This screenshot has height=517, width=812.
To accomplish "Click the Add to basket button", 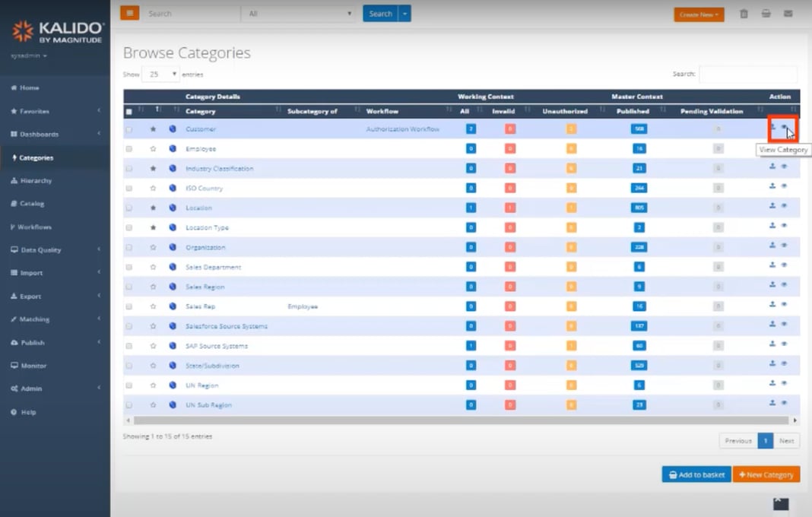I will point(696,474).
